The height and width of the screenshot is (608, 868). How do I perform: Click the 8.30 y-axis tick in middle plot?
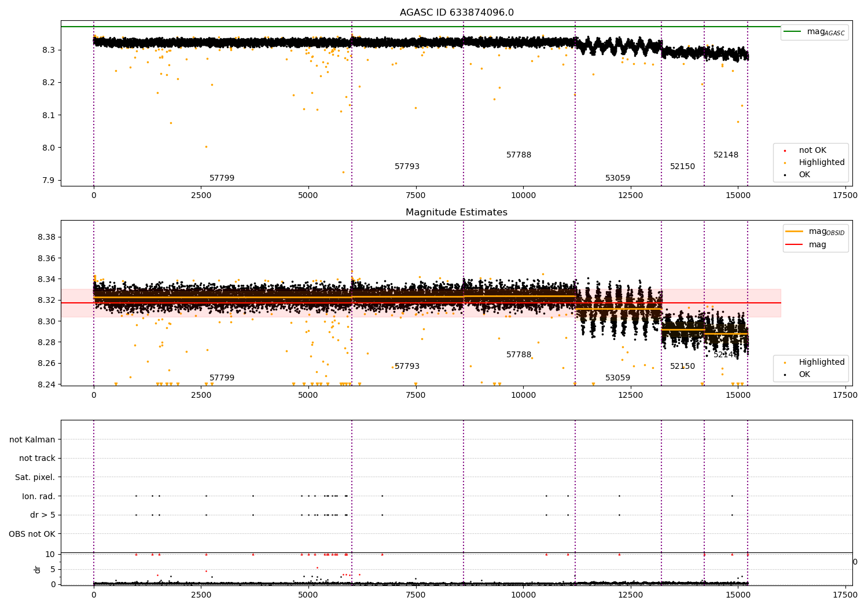point(46,321)
